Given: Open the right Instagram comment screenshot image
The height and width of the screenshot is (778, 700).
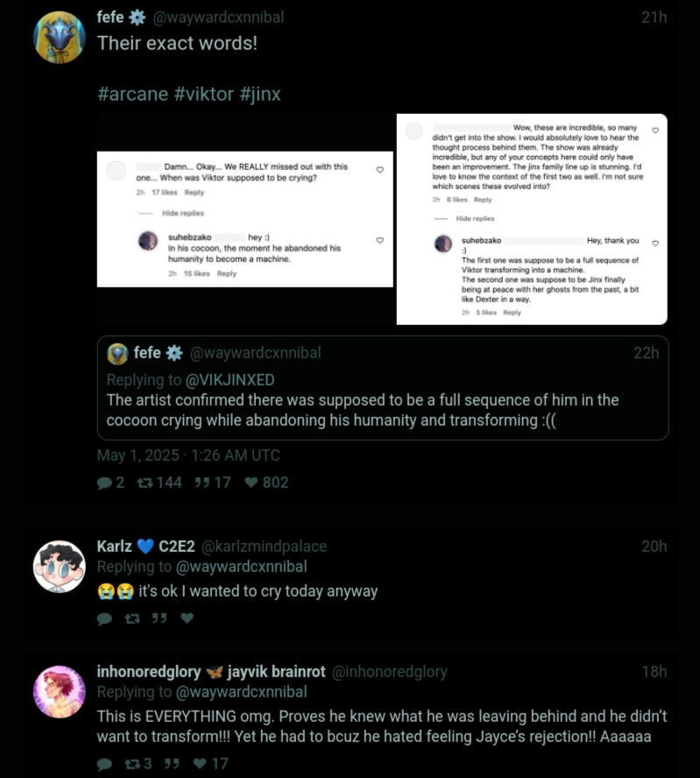Looking at the screenshot, I should click(532, 219).
